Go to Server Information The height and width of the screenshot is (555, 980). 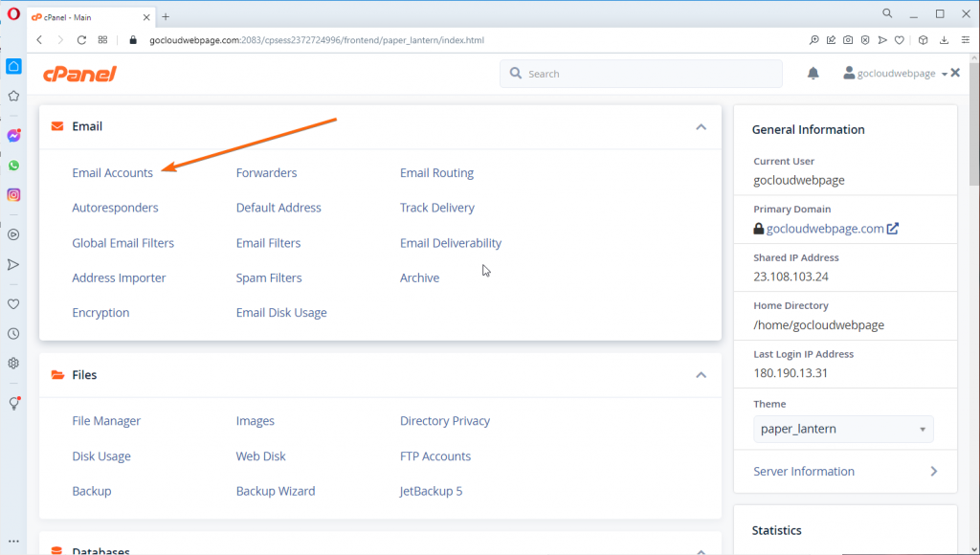[804, 471]
